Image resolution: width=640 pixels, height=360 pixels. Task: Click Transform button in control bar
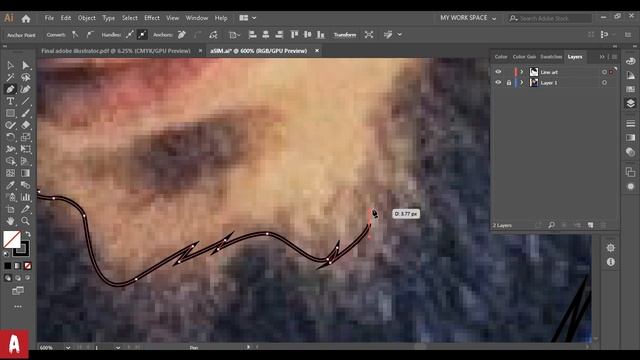point(345,35)
